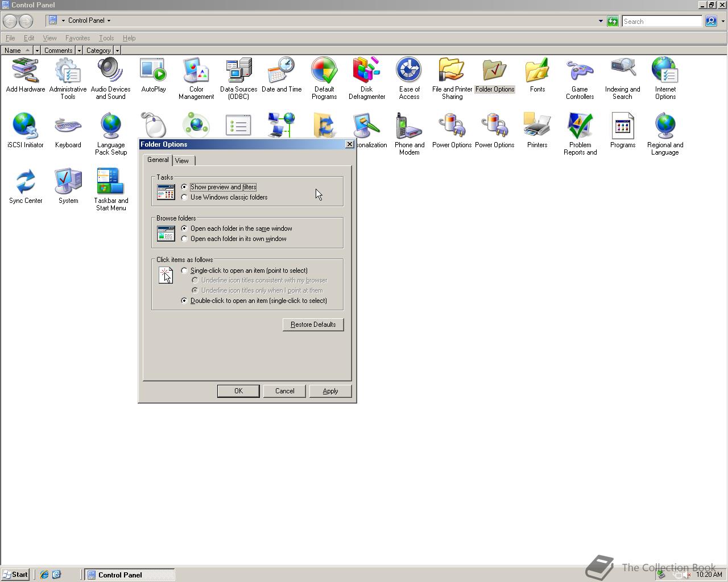The width and height of the screenshot is (728, 582).
Task: Open the View menu
Action: pos(49,38)
